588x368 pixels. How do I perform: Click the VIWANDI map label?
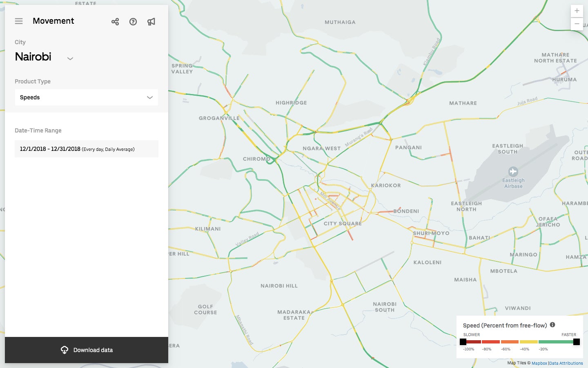pyautogui.click(x=518, y=308)
